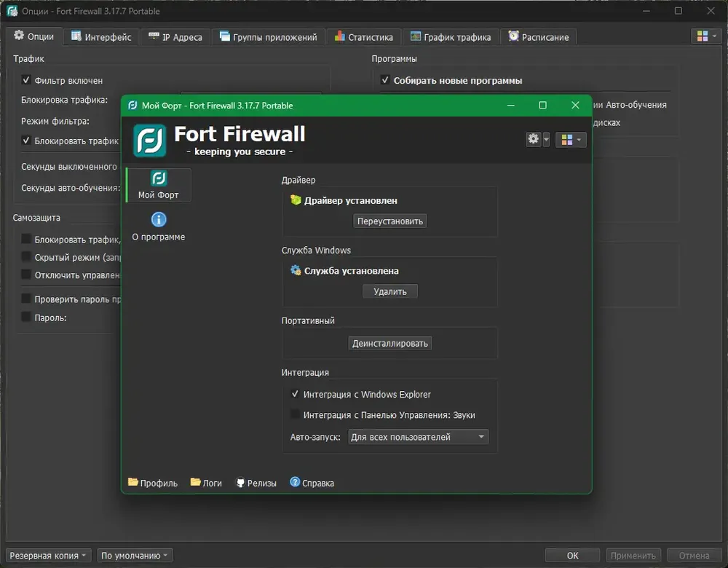Click the Драйвер установлен package icon

(296, 200)
